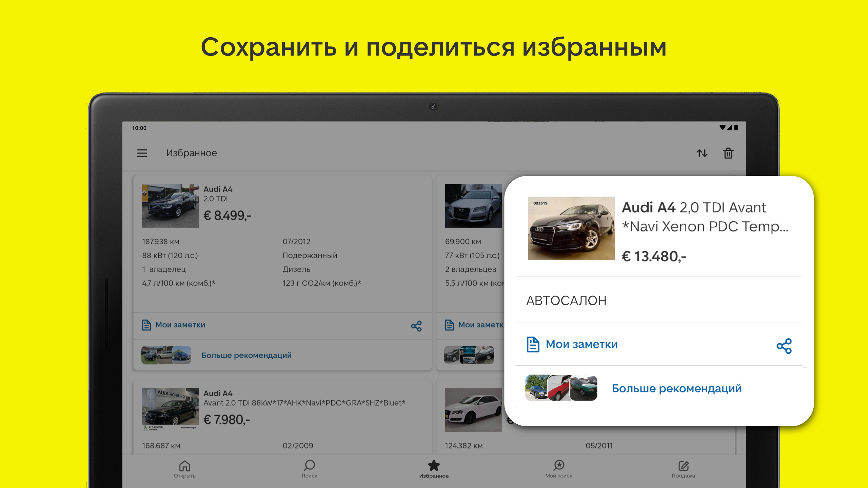Select the price € 13.480,-

coord(653,257)
